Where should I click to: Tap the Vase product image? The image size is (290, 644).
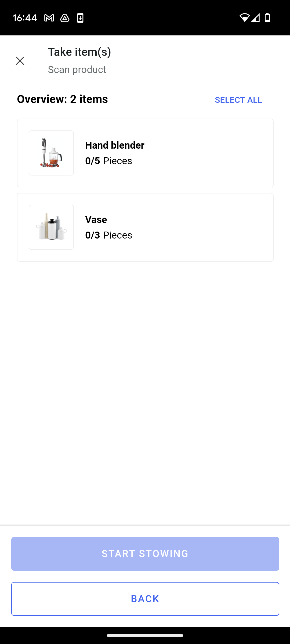pyautogui.click(x=51, y=227)
